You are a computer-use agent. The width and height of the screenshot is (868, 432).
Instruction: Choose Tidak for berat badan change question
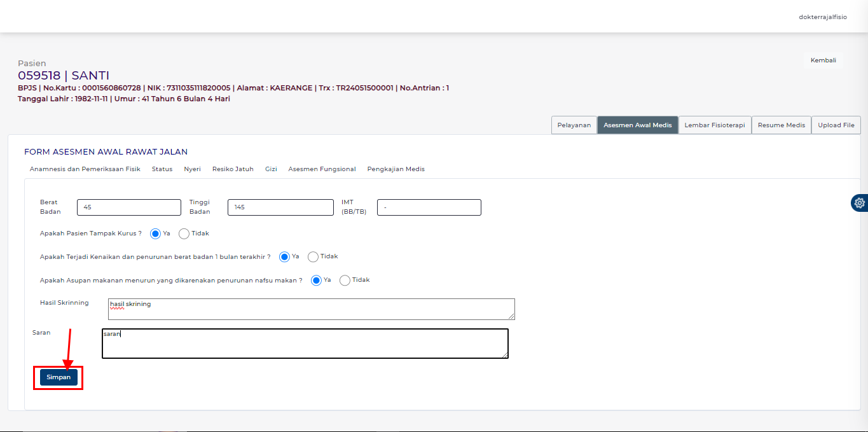(313, 256)
